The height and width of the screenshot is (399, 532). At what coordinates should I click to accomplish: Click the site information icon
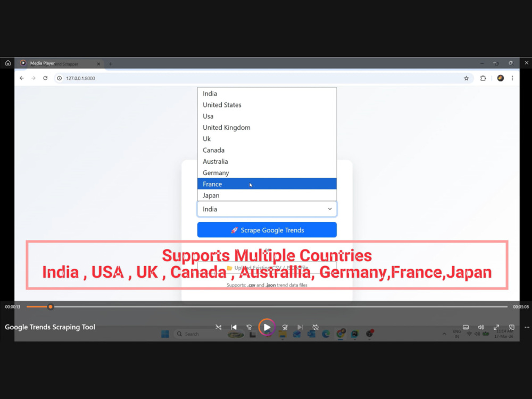(60, 78)
